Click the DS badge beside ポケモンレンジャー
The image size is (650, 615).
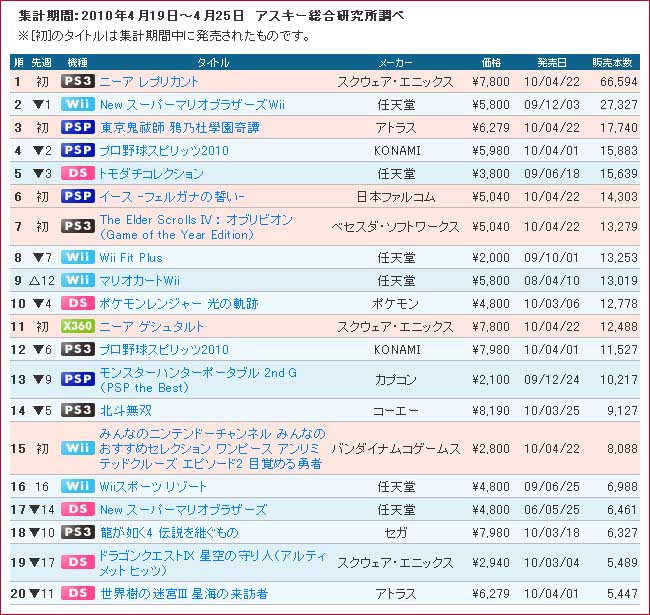click(78, 303)
